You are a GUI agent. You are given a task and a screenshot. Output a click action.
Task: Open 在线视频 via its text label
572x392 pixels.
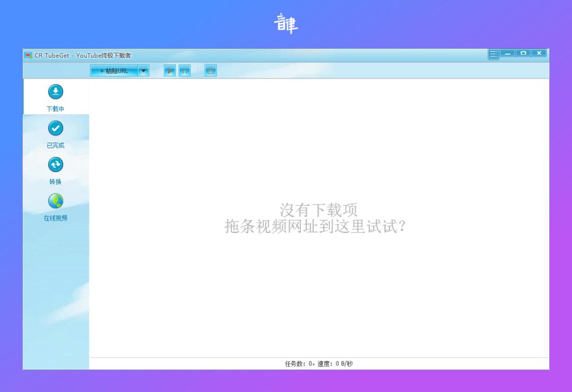55,217
